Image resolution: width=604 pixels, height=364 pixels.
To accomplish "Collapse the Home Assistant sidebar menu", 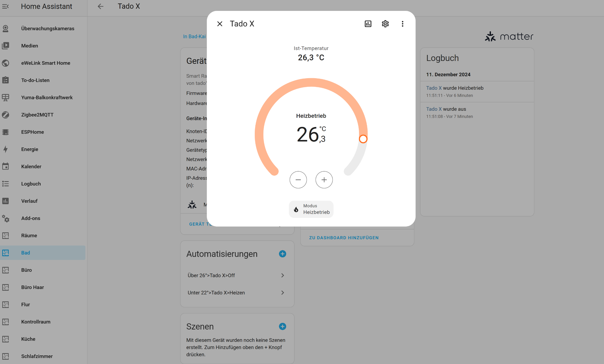I will 5,6.
